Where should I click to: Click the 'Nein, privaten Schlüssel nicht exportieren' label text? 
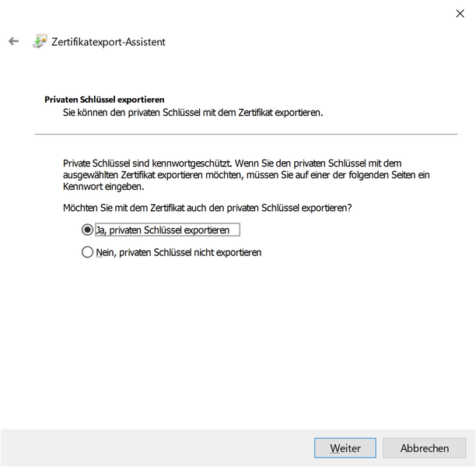[178, 252]
